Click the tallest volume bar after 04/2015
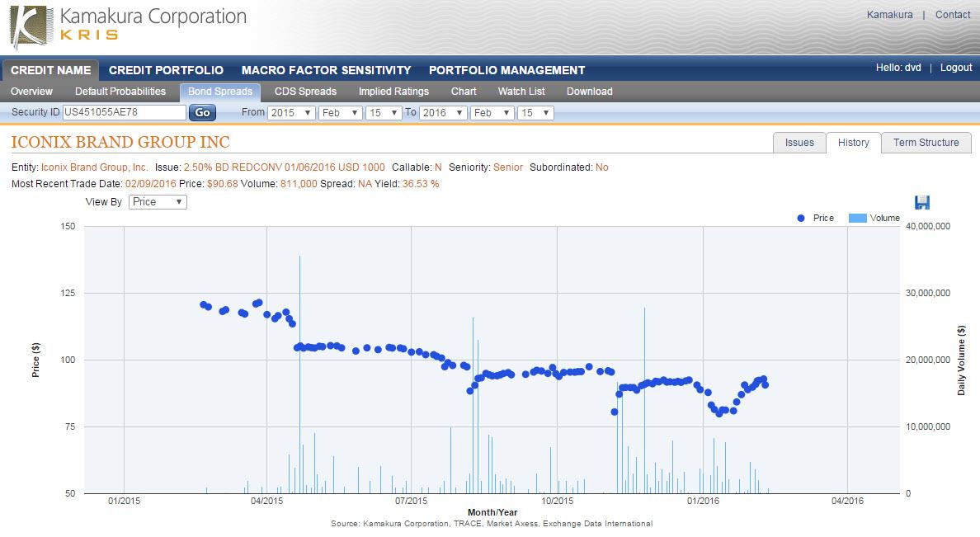 tap(299, 374)
